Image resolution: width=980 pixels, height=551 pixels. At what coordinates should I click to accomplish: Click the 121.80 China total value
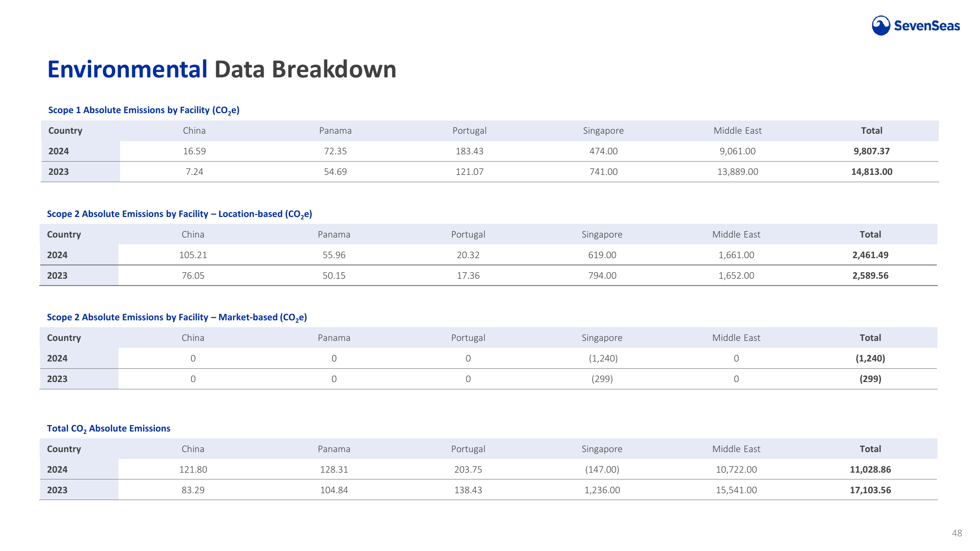click(x=193, y=470)
